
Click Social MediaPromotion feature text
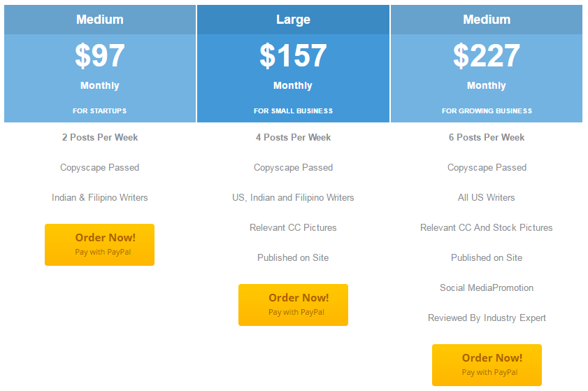coord(487,287)
